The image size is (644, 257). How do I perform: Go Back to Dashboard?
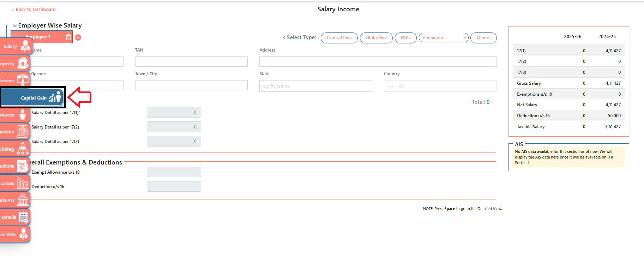point(34,10)
